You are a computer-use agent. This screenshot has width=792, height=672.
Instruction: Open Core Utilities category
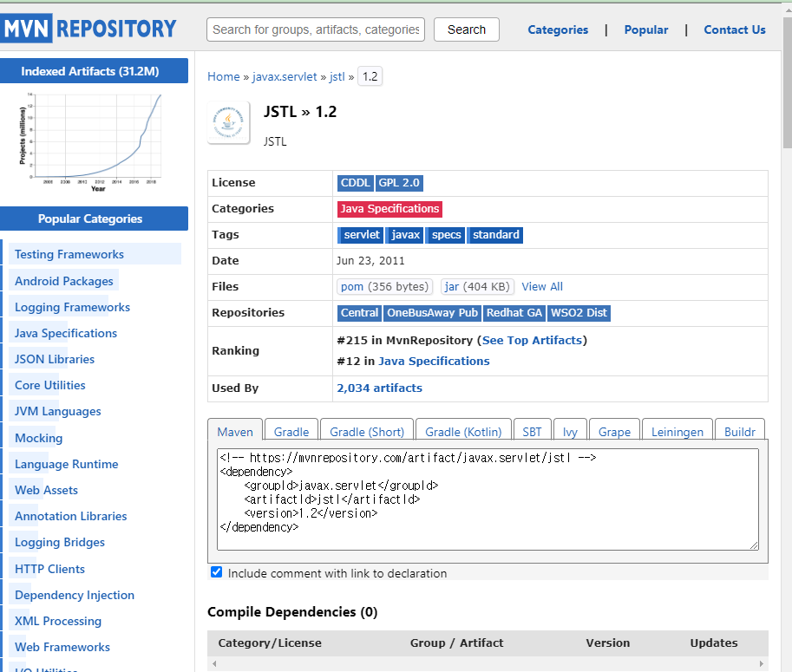50,385
